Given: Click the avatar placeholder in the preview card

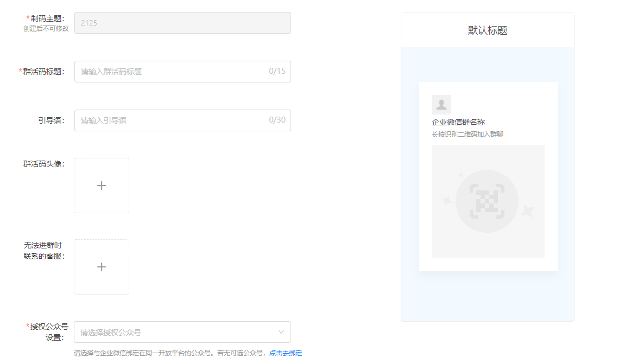Looking at the screenshot, I should tap(441, 104).
